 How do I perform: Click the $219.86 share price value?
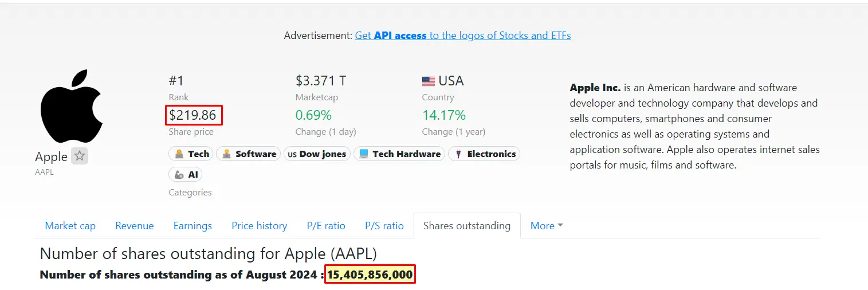click(x=193, y=115)
